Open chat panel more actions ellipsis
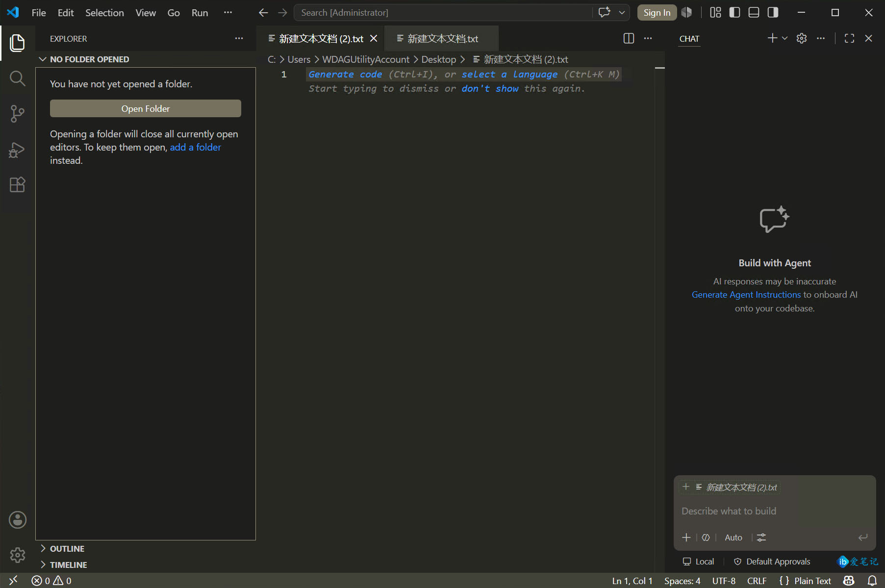 tap(821, 38)
